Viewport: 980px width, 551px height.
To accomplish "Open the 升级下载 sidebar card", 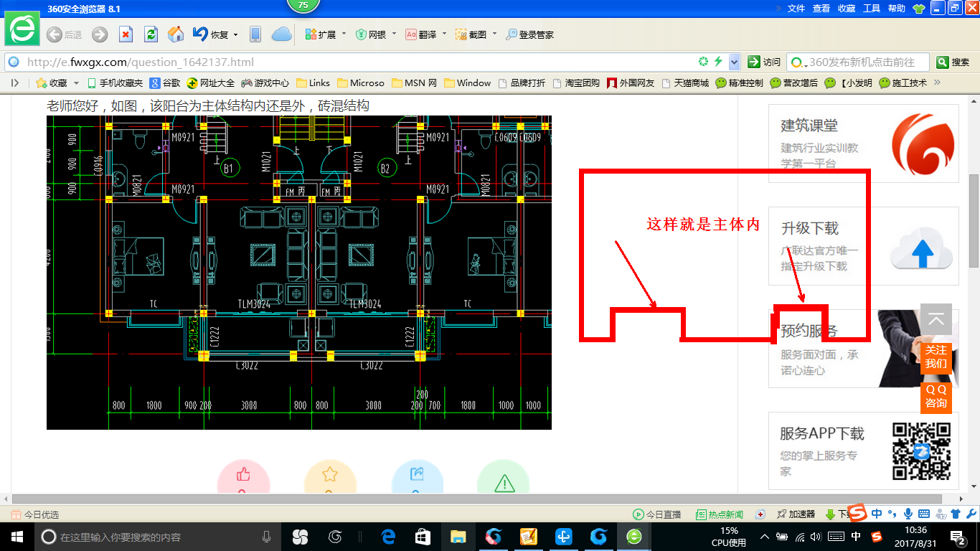I will tap(864, 246).
